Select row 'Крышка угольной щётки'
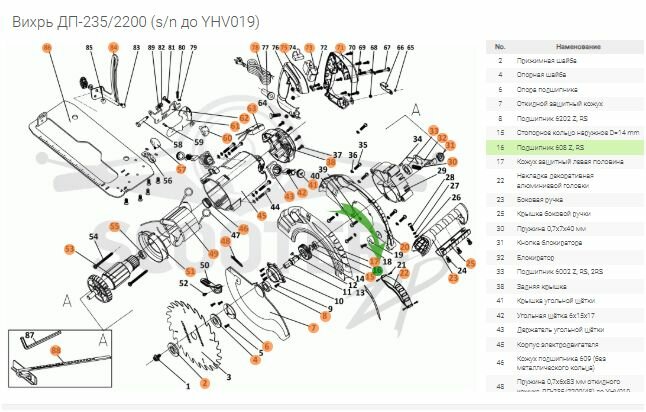646x412 pixels. tap(564, 301)
